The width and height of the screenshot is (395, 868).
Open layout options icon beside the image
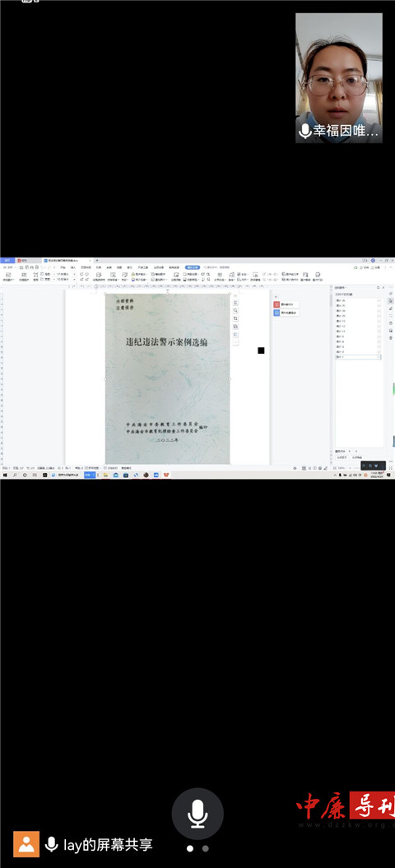click(x=235, y=304)
